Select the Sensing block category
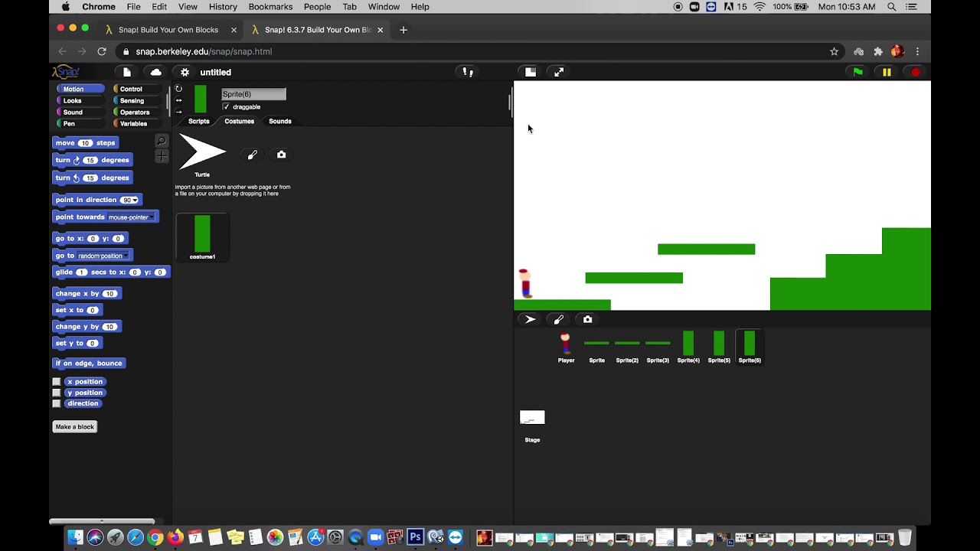The height and width of the screenshot is (551, 980). [x=138, y=100]
